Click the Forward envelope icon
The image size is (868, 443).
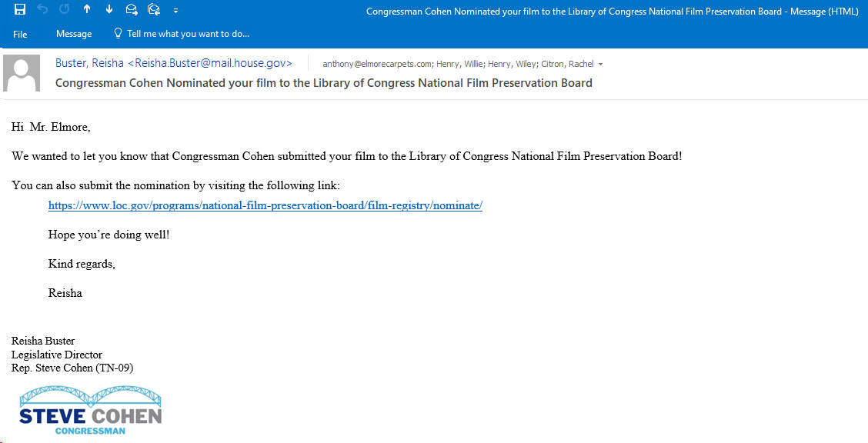coord(132,9)
